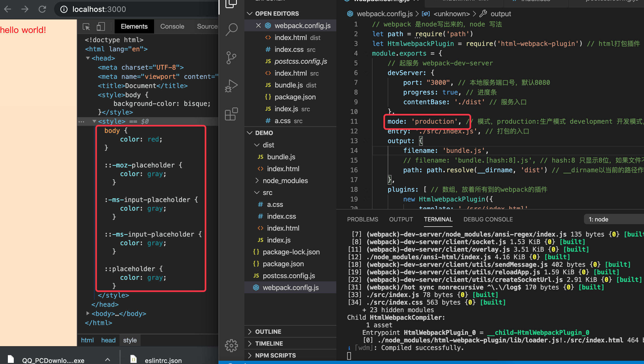This screenshot has height=364, width=644.
Task: Switch to the OUTPUT panel tab
Action: 401,219
